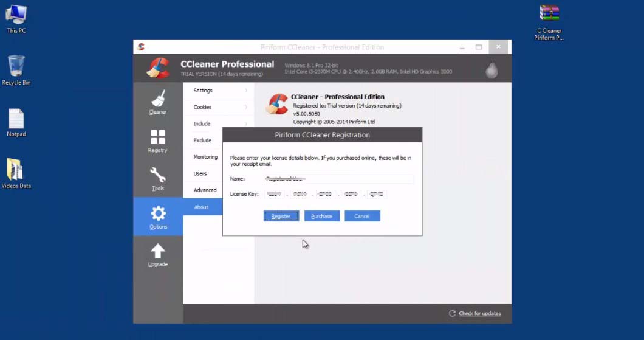Click the Name input field

pyautogui.click(x=339, y=179)
